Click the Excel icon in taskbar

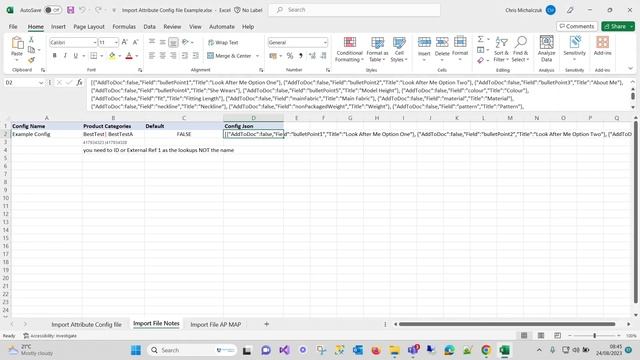(x=504, y=350)
